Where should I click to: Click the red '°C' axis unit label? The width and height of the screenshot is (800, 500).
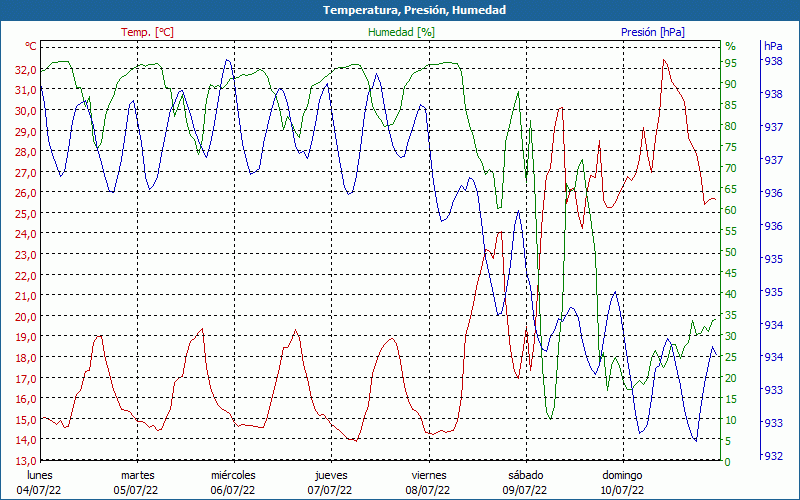pyautogui.click(x=31, y=46)
